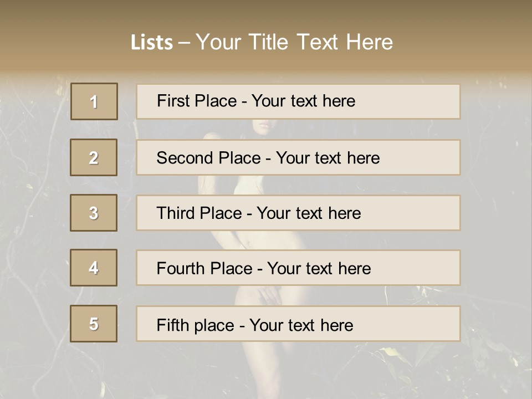Click 'Your text here' in the Fourth Place row
532x399 pixels.
[319, 269]
